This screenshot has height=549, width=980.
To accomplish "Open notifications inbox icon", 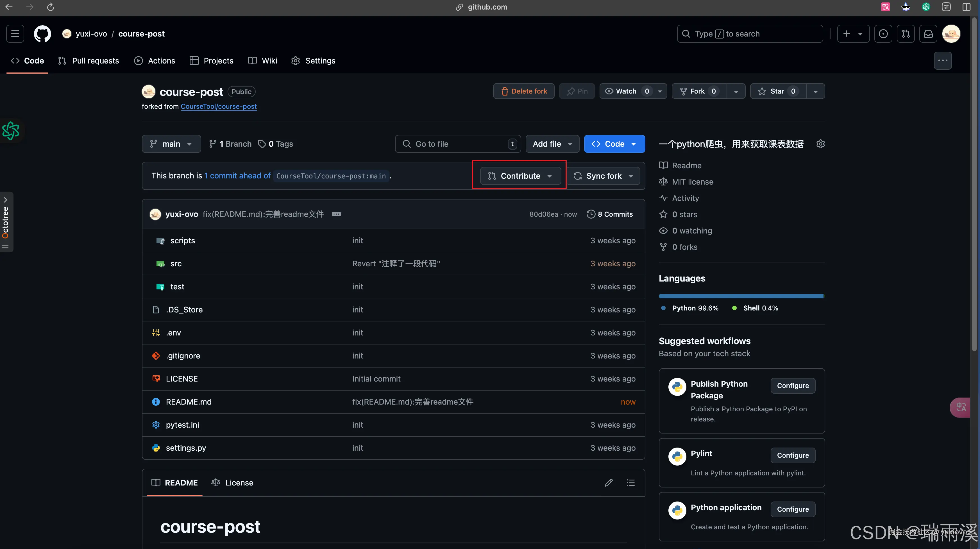I will click(928, 34).
